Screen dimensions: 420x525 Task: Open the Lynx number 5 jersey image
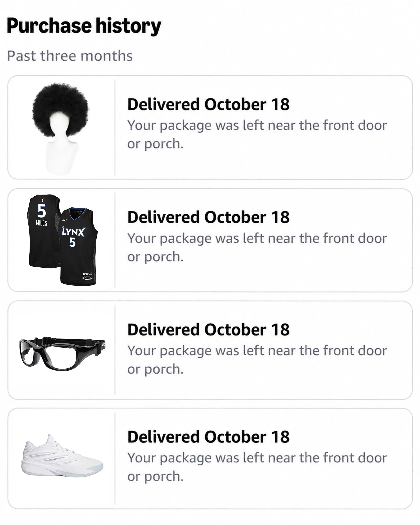click(x=63, y=240)
